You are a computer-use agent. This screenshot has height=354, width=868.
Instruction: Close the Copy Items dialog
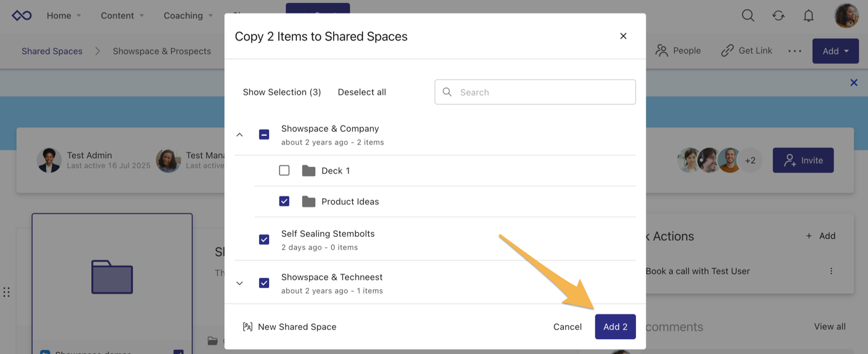point(623,36)
